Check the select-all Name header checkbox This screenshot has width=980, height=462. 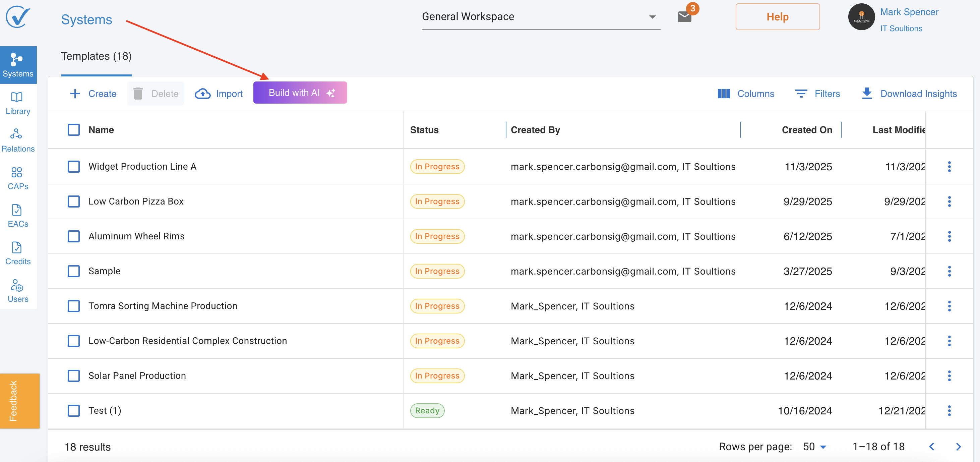click(x=73, y=130)
